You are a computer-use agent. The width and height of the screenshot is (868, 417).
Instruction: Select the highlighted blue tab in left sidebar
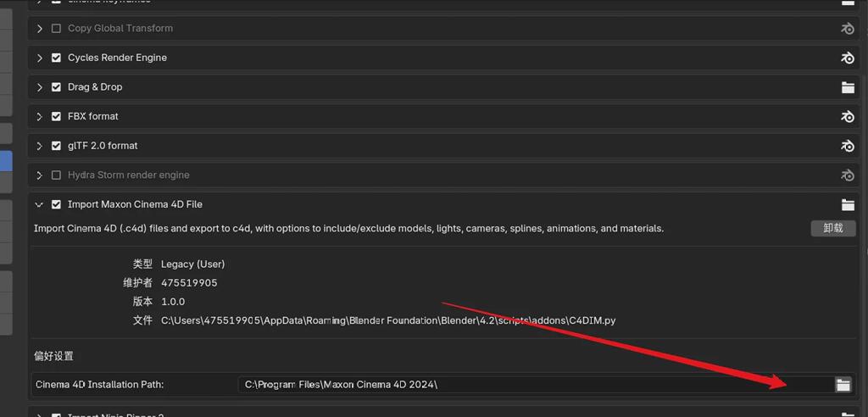[x=6, y=161]
